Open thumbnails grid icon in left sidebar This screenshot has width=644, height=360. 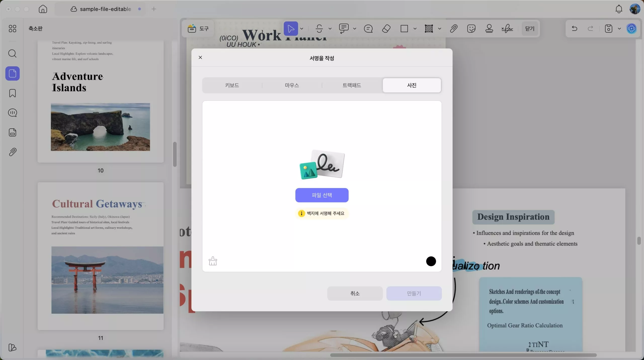tap(12, 29)
